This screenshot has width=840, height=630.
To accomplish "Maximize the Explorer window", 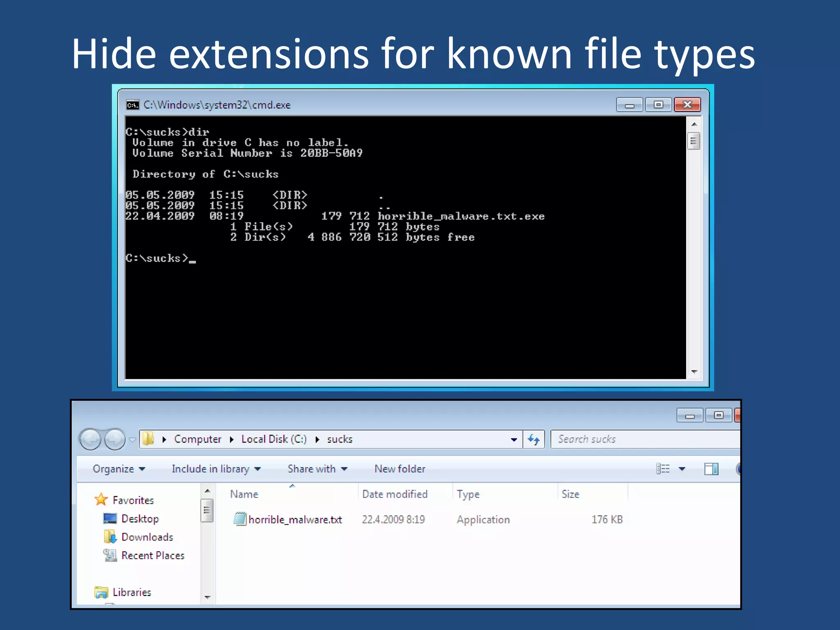I will coord(719,415).
